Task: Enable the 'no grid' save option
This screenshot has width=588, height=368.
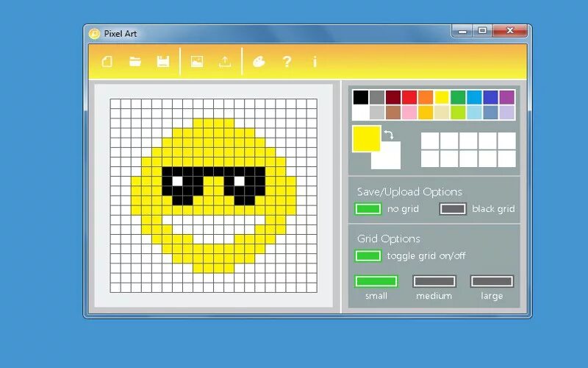Action: click(368, 209)
